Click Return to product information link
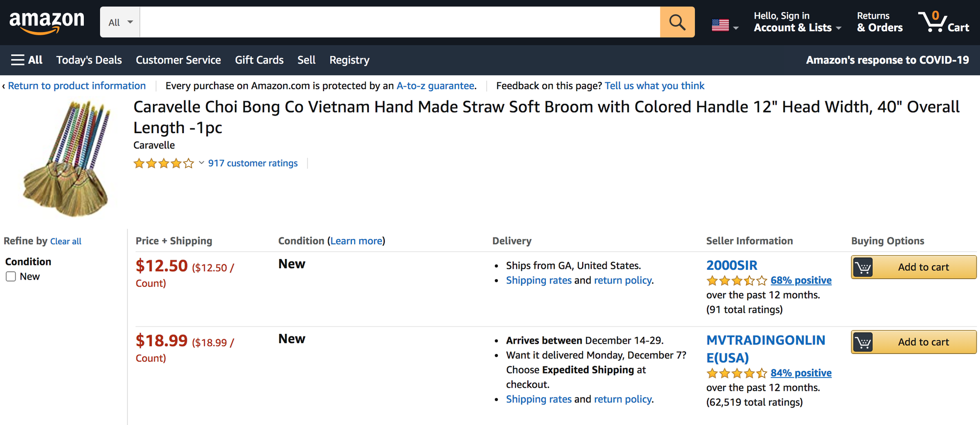 76,86
